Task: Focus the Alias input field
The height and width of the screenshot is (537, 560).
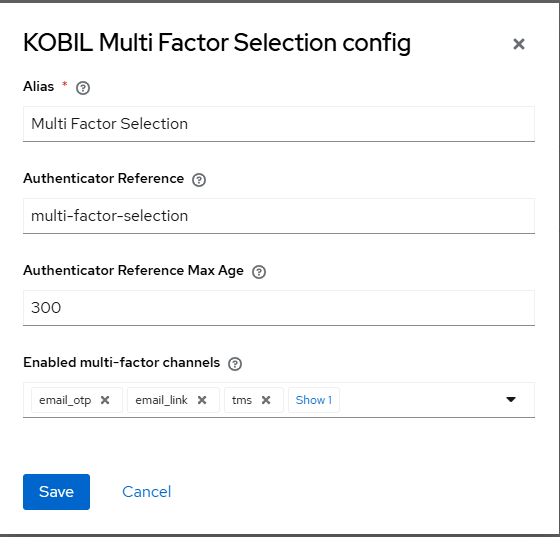Action: click(x=279, y=124)
